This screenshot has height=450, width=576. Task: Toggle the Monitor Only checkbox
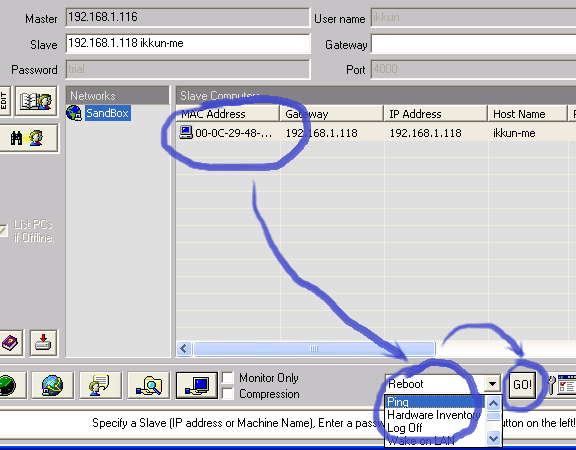tap(228, 377)
